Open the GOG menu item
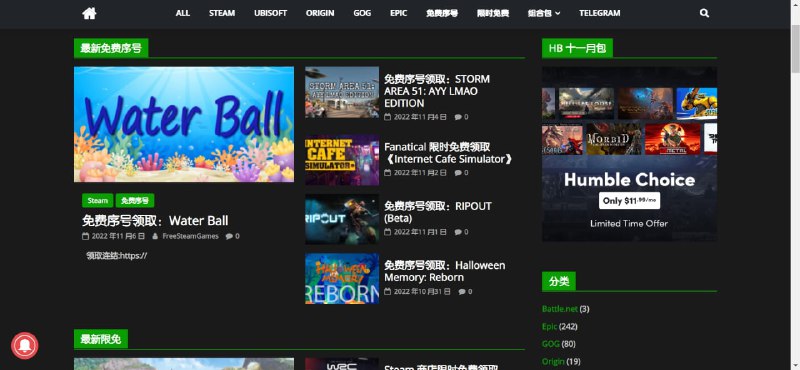Image resolution: width=800 pixels, height=370 pixels. coord(362,13)
